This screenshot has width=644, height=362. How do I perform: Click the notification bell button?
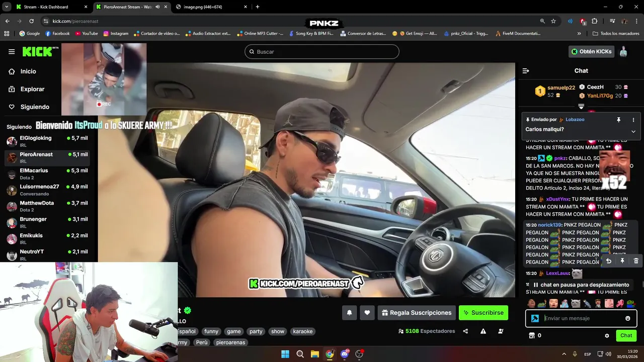(x=349, y=313)
